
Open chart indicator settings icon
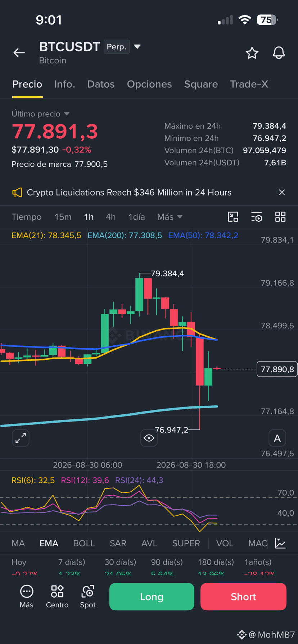tap(257, 217)
